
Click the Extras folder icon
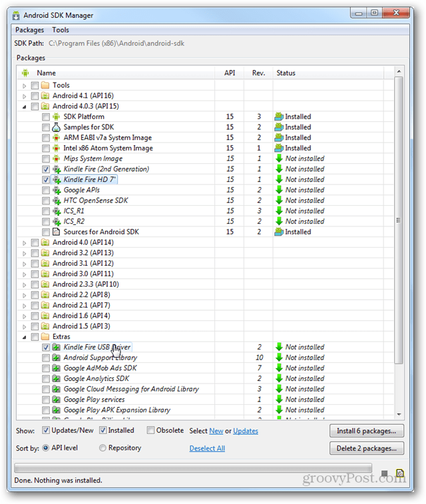pyautogui.click(x=45, y=336)
